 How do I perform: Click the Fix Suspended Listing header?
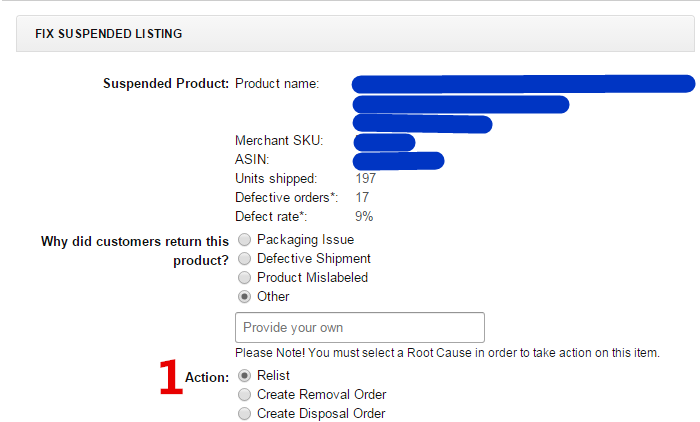[x=108, y=33]
